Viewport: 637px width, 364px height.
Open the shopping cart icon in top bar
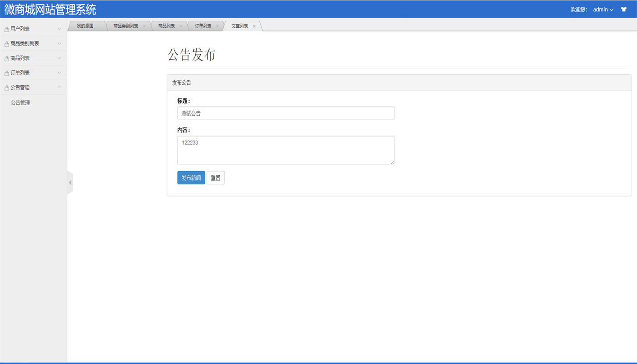point(623,9)
